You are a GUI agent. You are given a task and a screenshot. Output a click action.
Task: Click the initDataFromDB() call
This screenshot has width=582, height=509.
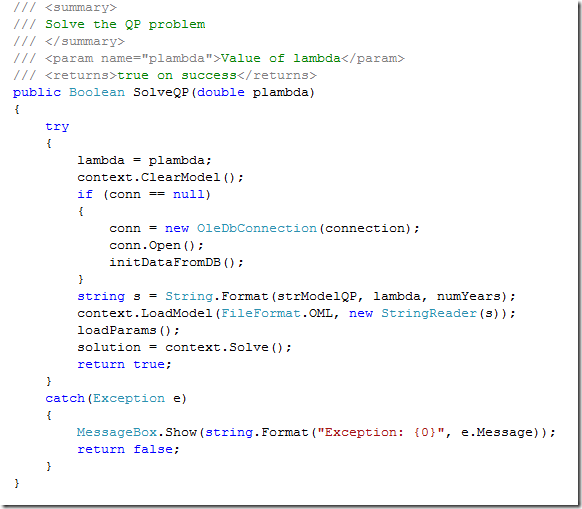tap(176, 262)
